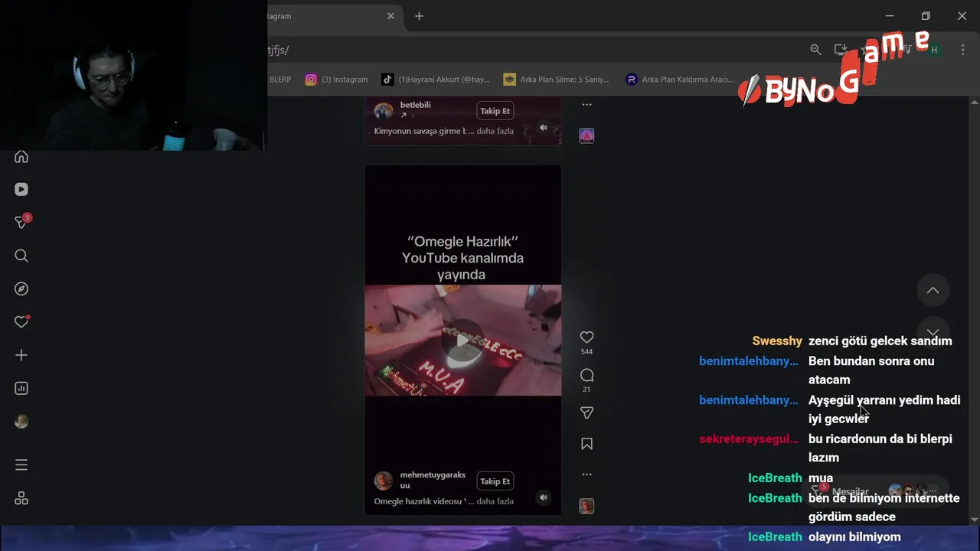Open Search in the Instagram sidebar

[21, 256]
